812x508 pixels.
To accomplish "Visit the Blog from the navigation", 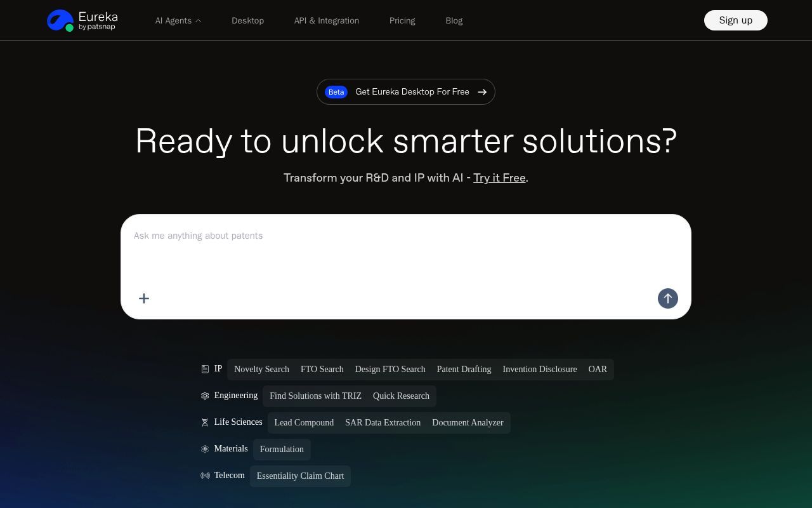I will pyautogui.click(x=454, y=20).
